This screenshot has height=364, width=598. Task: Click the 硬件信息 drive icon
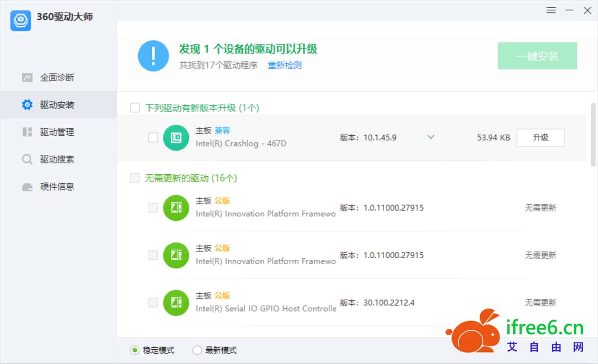27,187
